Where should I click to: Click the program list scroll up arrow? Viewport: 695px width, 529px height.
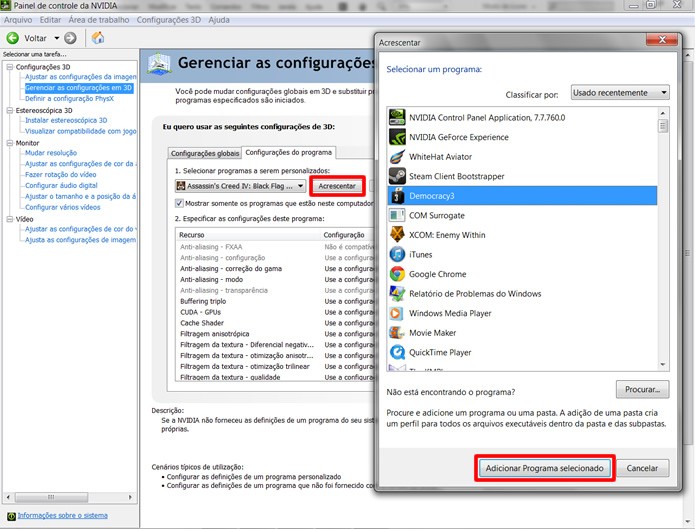(x=663, y=113)
